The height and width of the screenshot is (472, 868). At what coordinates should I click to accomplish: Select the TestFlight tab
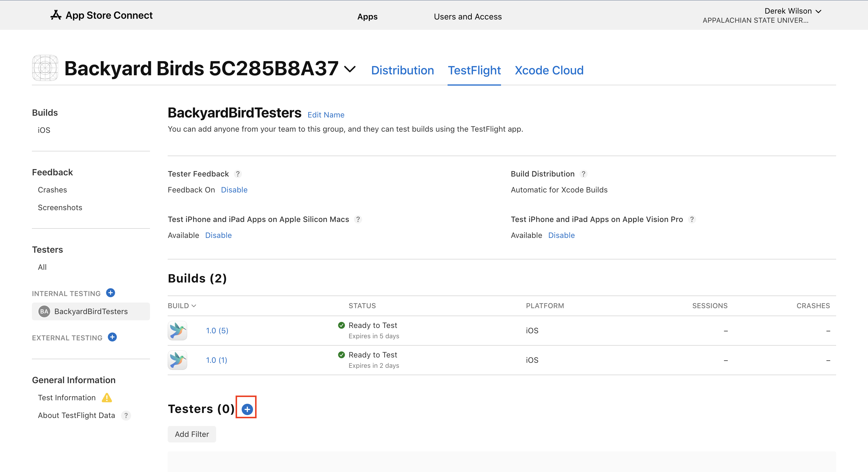(x=474, y=70)
